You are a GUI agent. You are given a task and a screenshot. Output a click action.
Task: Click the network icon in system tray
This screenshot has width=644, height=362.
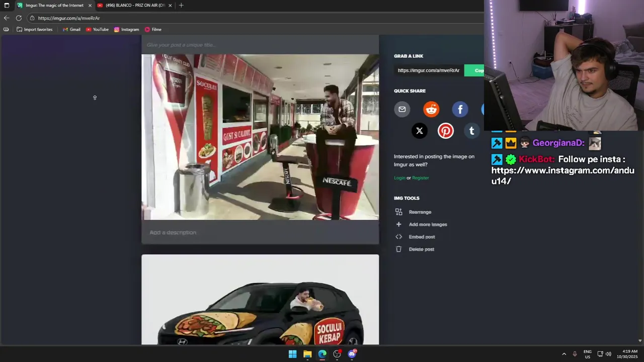(x=600, y=354)
